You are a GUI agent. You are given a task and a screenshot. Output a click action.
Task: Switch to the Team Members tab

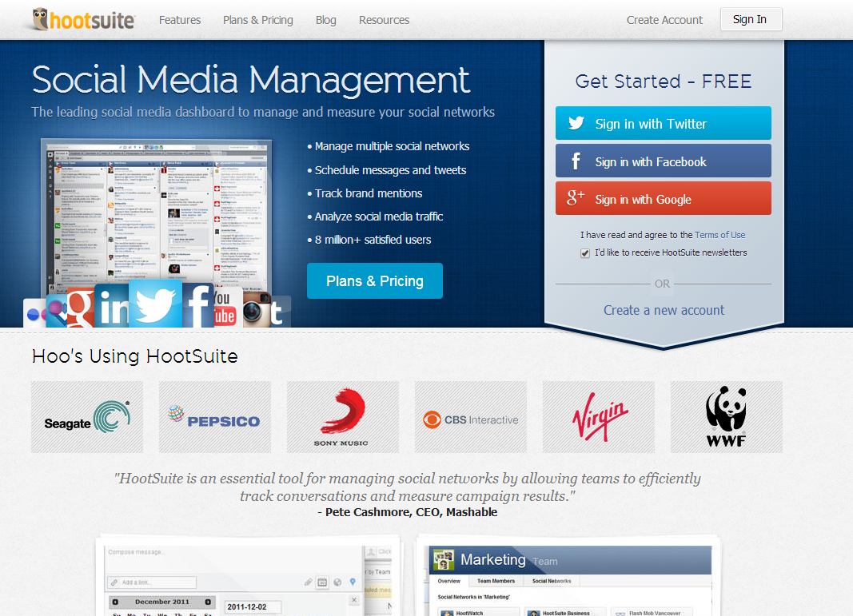point(496,581)
